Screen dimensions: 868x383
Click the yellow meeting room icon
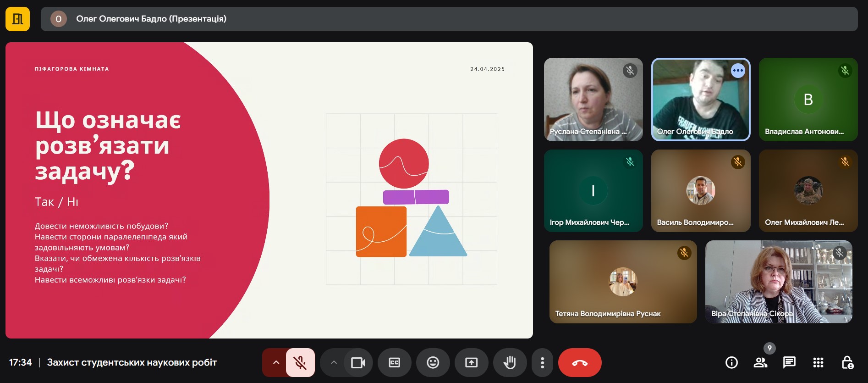17,19
